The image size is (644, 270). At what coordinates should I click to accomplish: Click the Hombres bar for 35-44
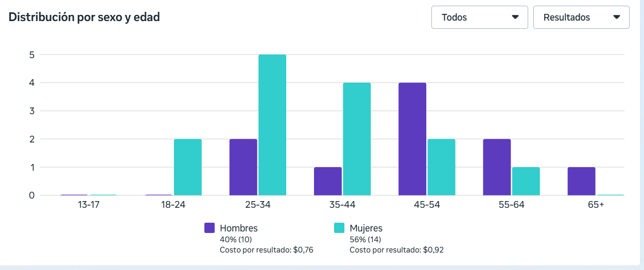pos(328,181)
